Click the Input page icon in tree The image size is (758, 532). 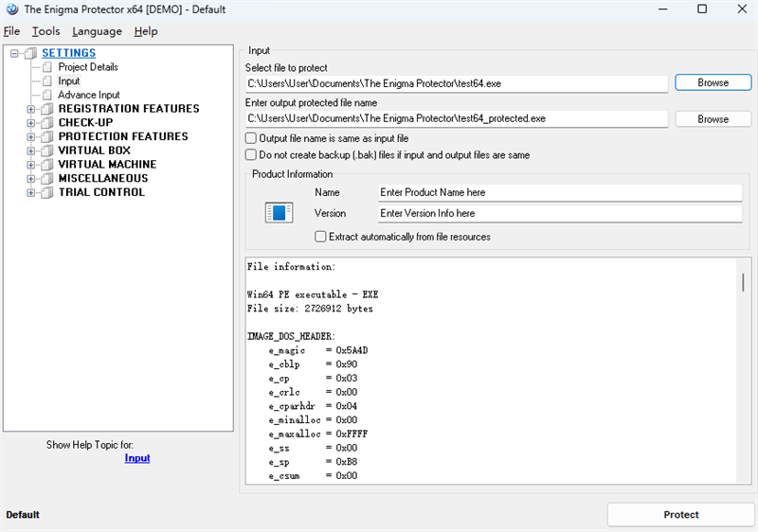(46, 81)
